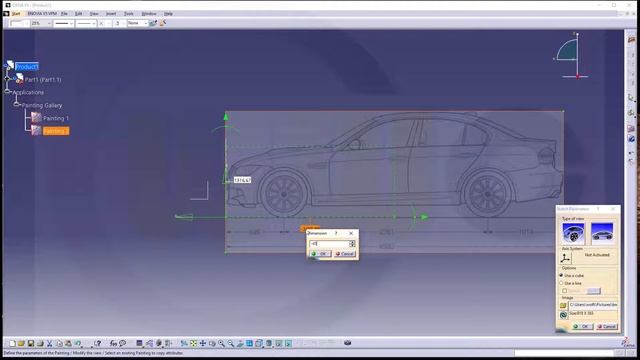Click the green swirl refresh icon in the dialog
640x360 pixels.
563,315
